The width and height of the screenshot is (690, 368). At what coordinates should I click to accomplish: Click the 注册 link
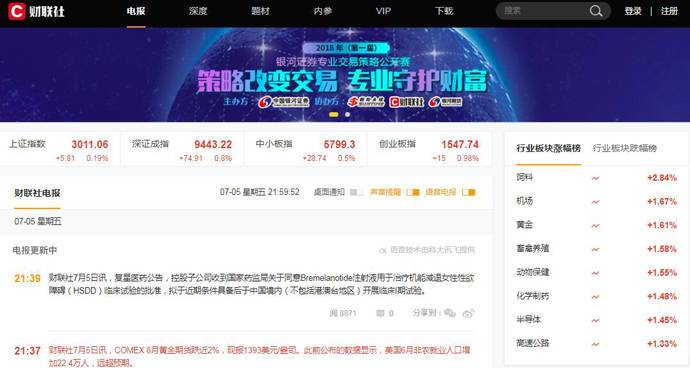(x=669, y=11)
